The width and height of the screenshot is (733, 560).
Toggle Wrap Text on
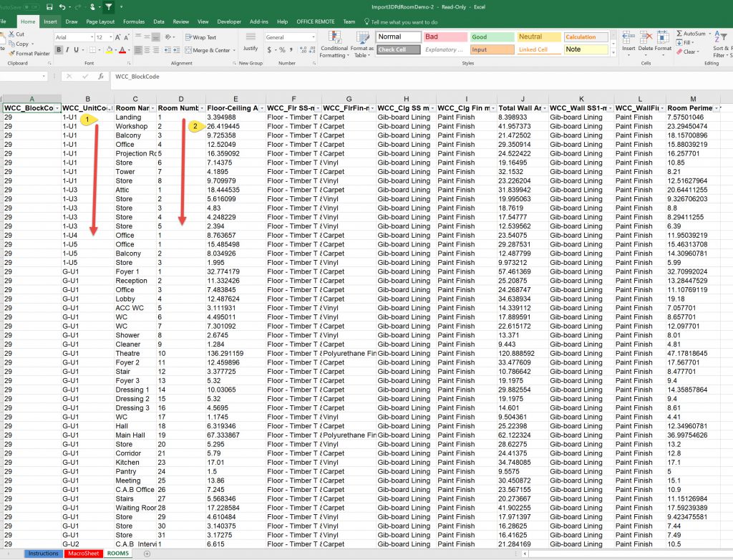[x=200, y=37]
